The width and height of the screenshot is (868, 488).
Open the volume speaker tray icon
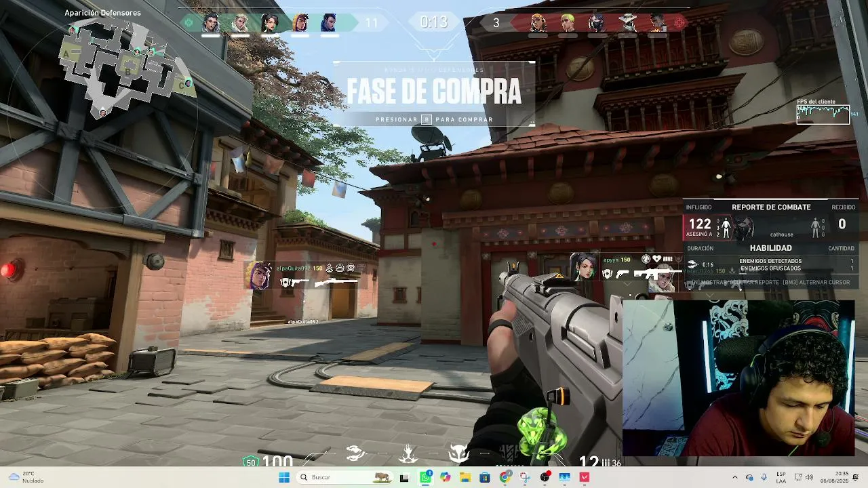[x=810, y=477]
